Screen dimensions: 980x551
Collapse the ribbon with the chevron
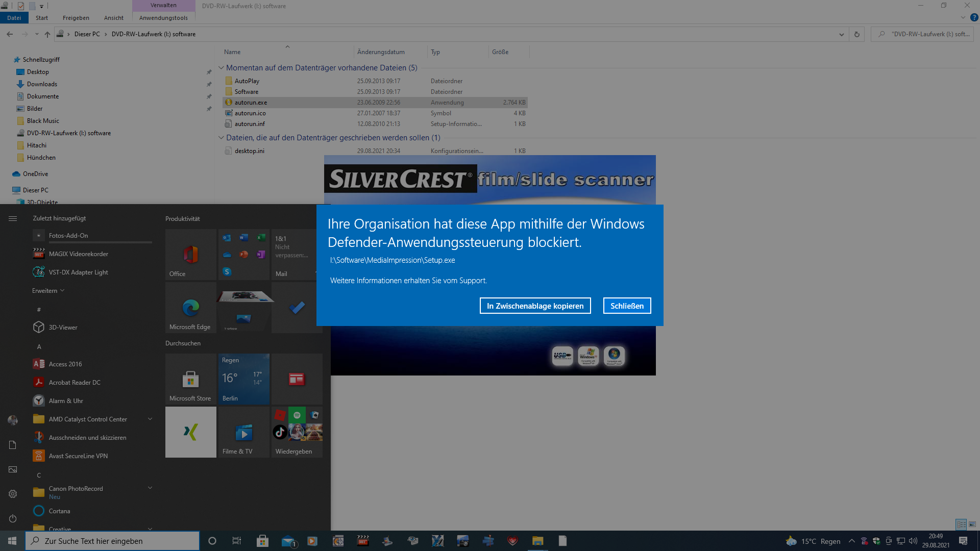coord(963,18)
